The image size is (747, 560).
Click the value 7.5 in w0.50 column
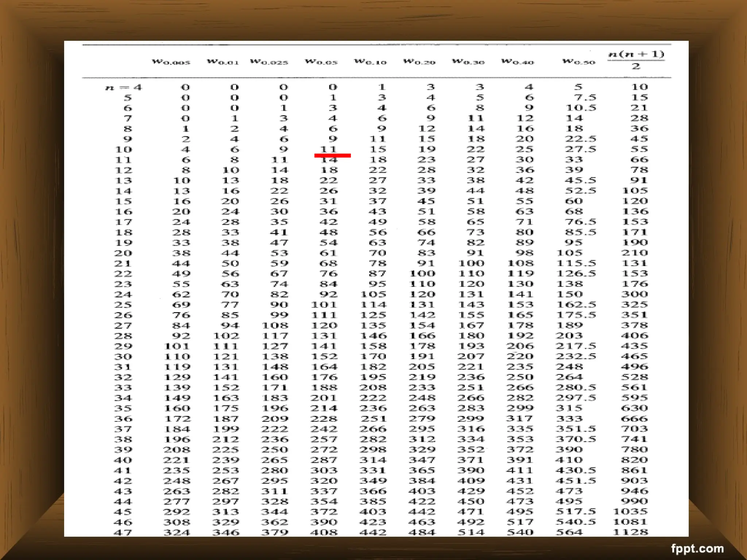[x=585, y=97]
